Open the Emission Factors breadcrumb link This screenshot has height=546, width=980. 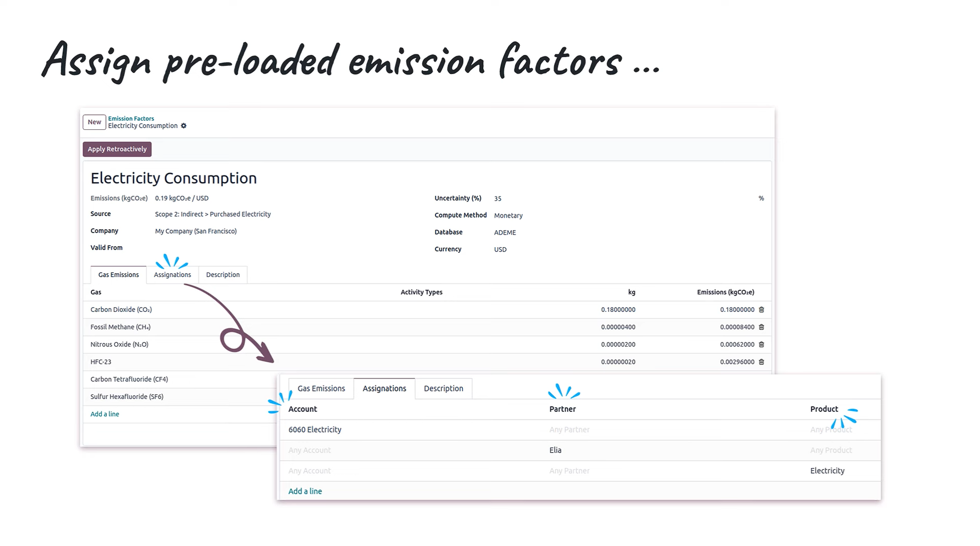click(131, 118)
